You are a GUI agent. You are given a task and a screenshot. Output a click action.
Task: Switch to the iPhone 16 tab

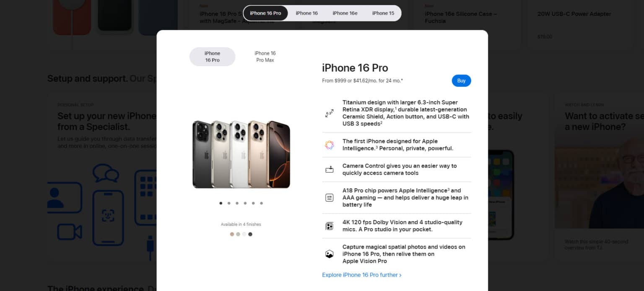pos(306,13)
